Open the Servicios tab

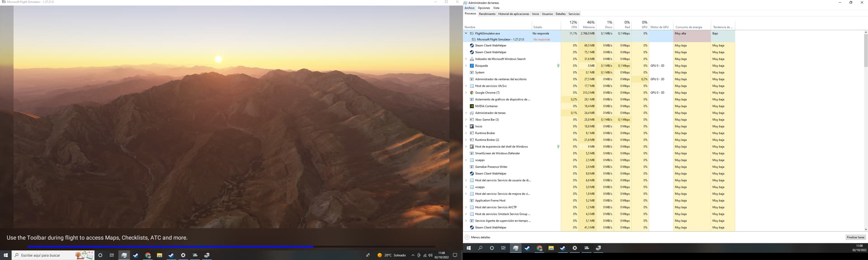click(x=574, y=14)
